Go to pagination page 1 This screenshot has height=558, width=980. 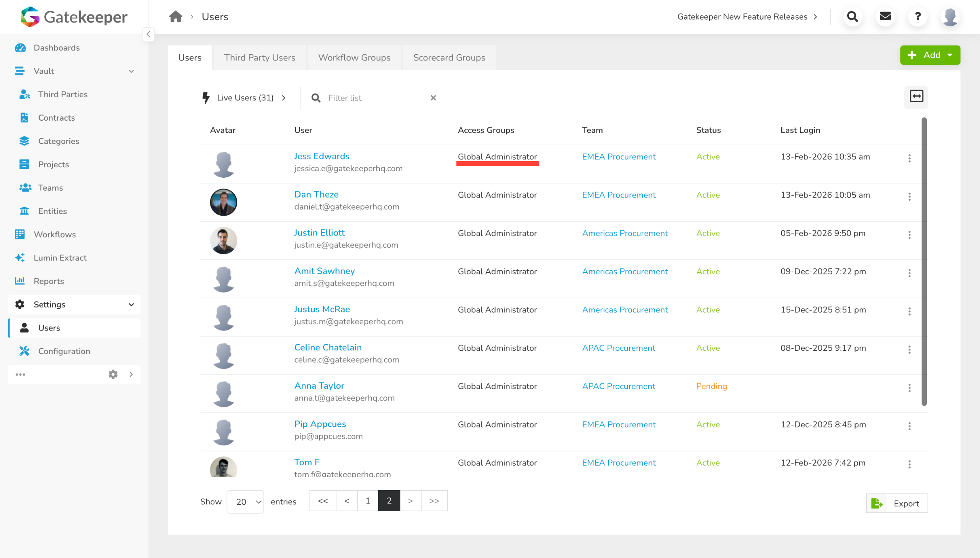(x=367, y=501)
